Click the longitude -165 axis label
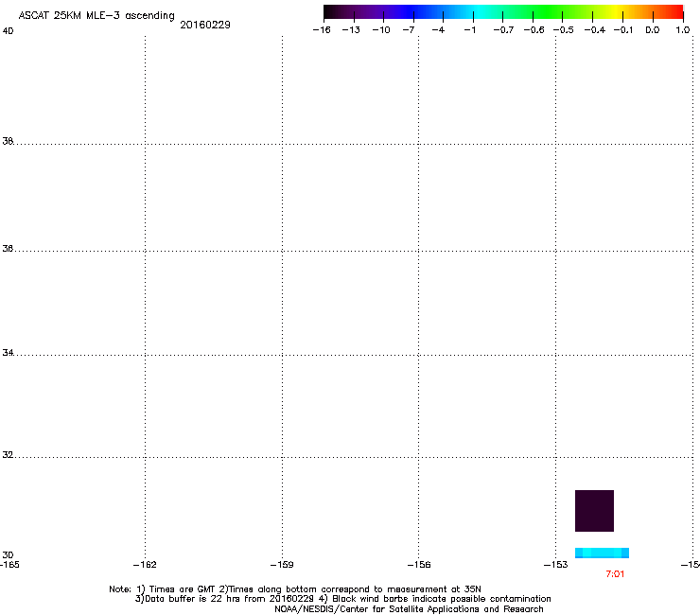 point(9,565)
